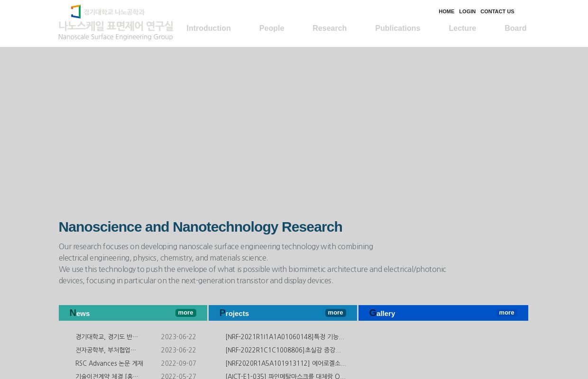Open the Introduction menu

209,28
